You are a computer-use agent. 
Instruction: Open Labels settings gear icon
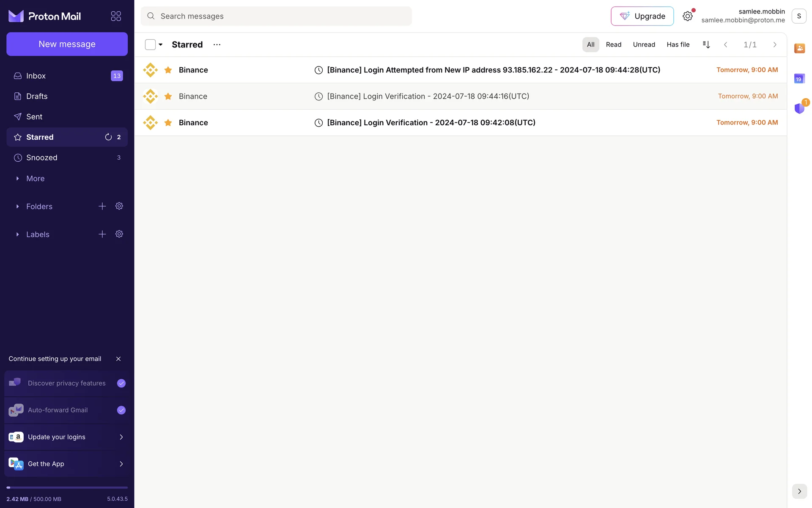pyautogui.click(x=119, y=234)
